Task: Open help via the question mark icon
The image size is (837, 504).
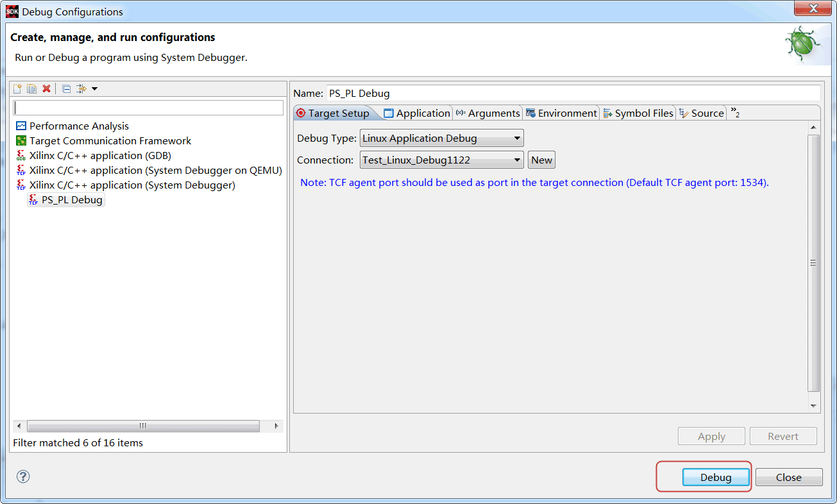Action: coord(23,476)
